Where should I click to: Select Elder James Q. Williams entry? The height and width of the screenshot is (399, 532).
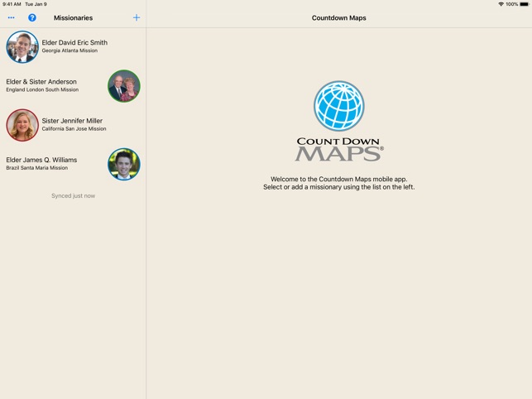(73, 164)
